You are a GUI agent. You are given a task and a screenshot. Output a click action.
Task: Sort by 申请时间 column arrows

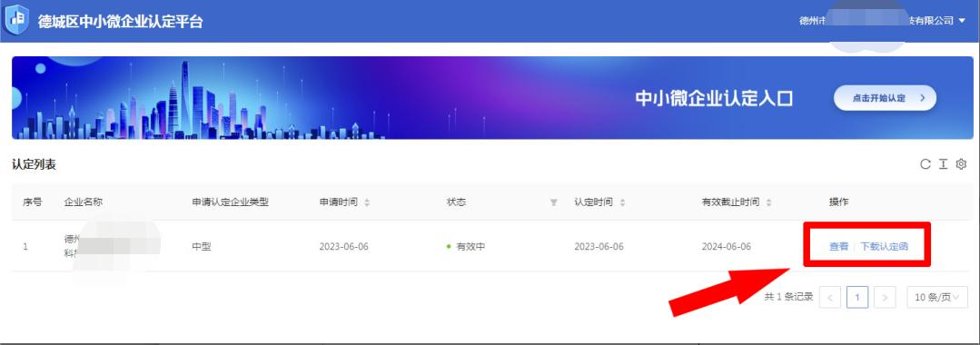click(367, 202)
